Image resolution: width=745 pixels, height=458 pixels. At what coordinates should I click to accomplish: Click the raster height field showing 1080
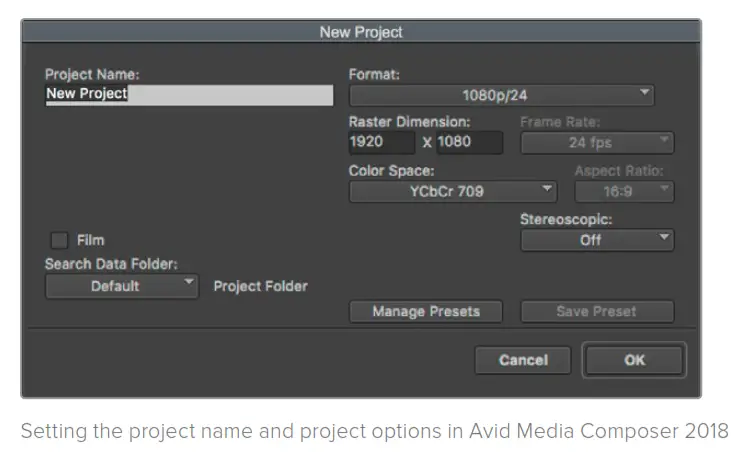pyautogui.click(x=469, y=142)
